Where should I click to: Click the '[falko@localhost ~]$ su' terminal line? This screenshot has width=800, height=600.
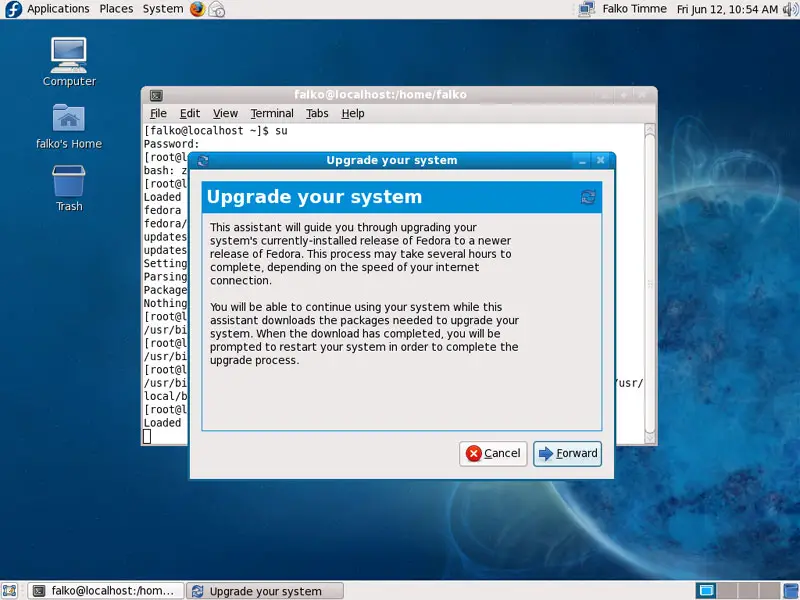point(215,131)
